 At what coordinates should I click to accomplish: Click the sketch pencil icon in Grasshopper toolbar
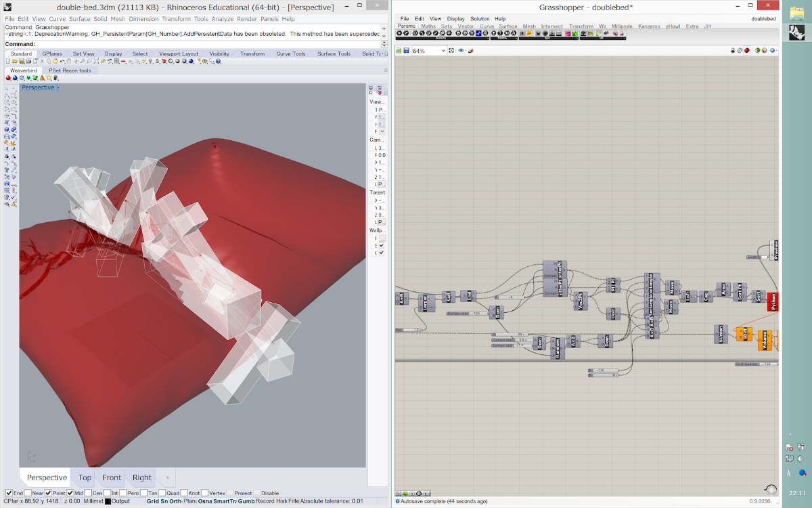tap(470, 51)
